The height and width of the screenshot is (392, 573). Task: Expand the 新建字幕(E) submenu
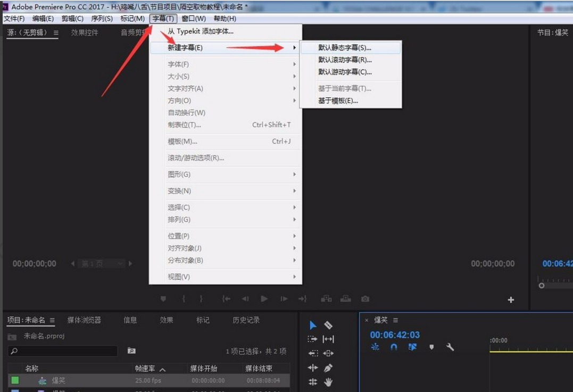click(x=226, y=47)
